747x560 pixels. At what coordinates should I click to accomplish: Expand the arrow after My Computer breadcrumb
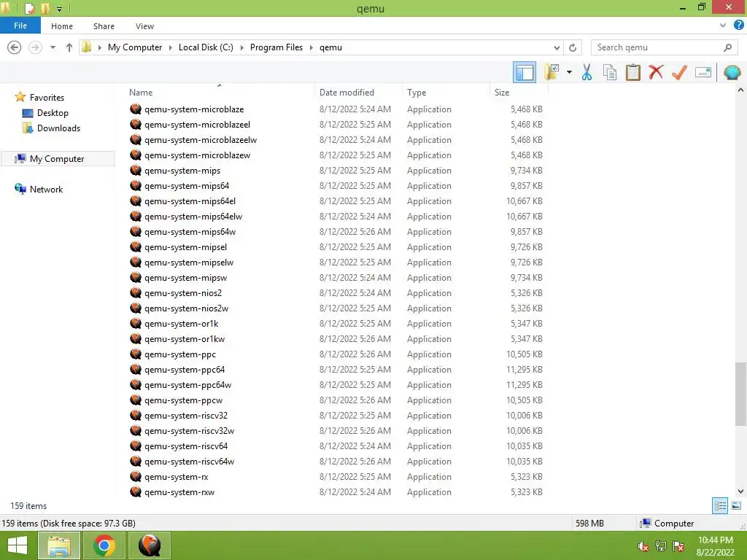pos(170,47)
